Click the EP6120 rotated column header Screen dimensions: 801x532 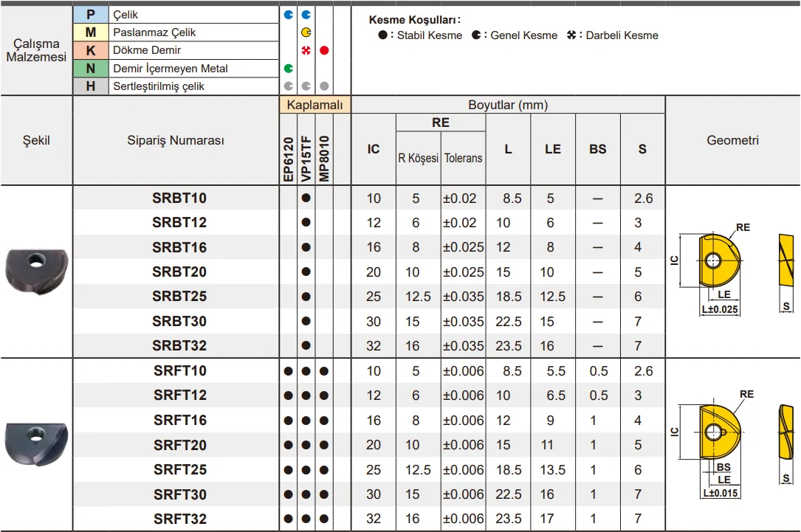point(288,158)
